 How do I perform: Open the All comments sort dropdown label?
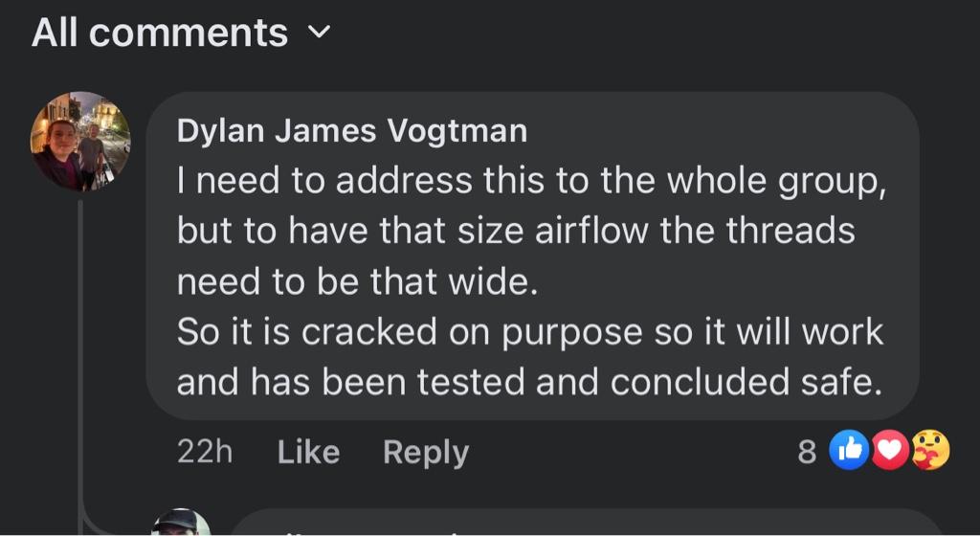point(159,33)
